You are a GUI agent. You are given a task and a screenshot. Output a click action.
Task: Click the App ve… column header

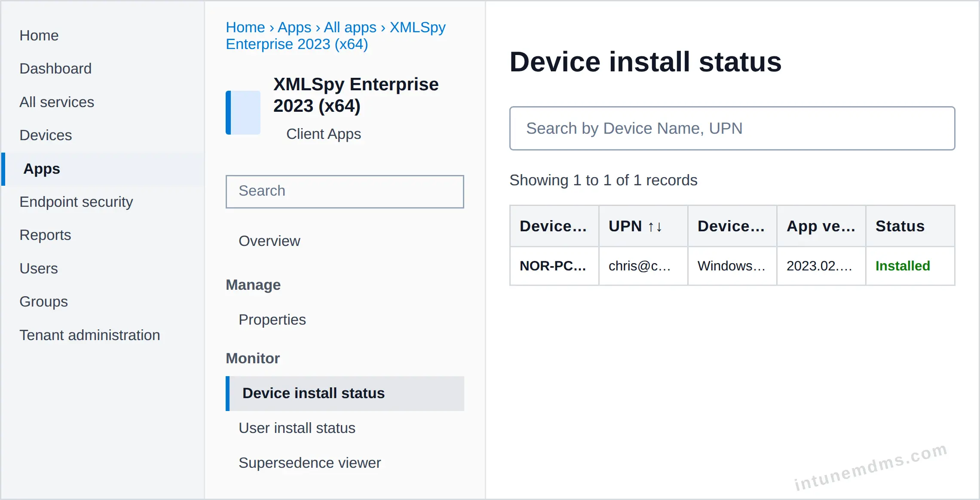coord(821,226)
